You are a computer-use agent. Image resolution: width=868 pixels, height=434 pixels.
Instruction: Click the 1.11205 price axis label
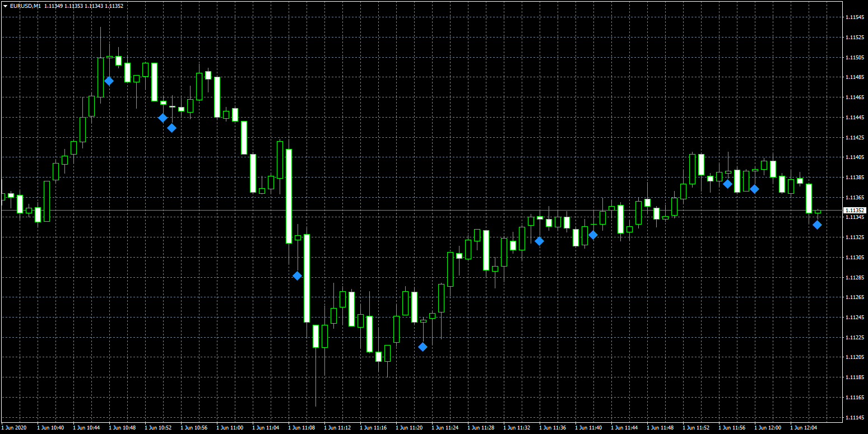point(855,357)
